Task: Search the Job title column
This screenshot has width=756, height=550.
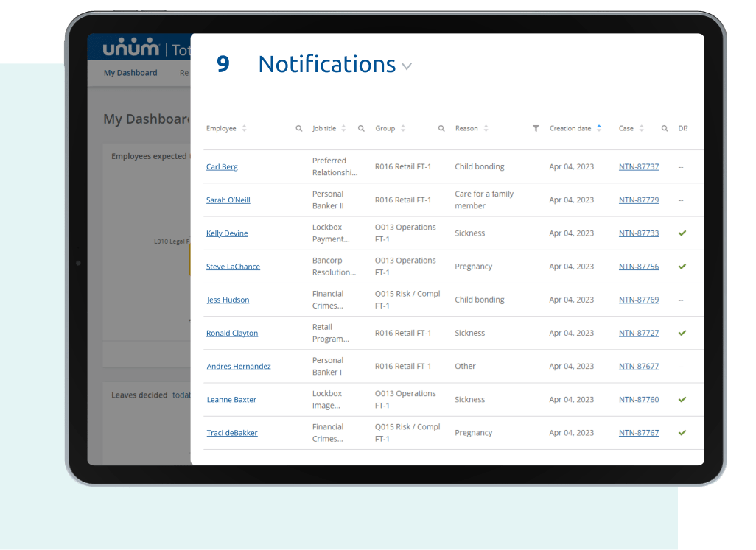Action: click(361, 127)
